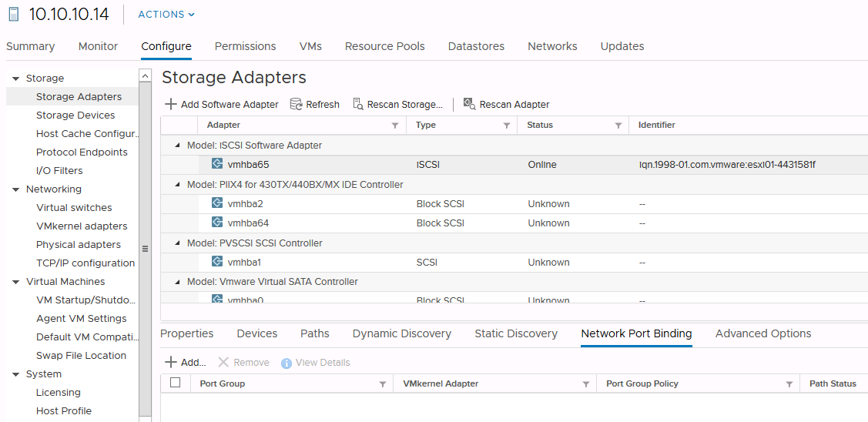The width and height of the screenshot is (868, 422).
Task: Open Licensing under System
Action: click(58, 393)
